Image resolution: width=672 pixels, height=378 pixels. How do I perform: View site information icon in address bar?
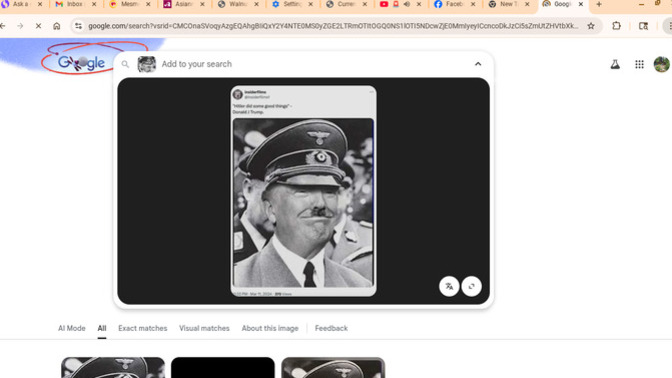tap(78, 26)
